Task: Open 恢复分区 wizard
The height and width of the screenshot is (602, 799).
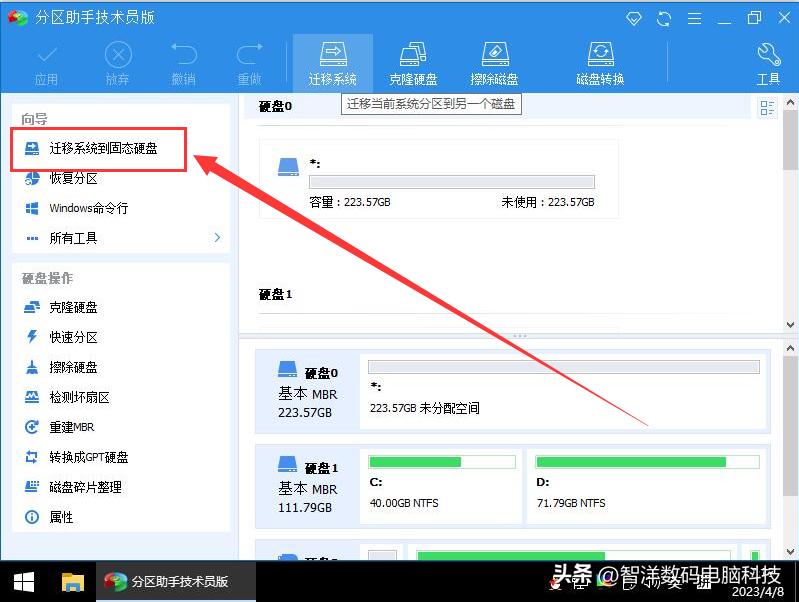Action: click(73, 178)
